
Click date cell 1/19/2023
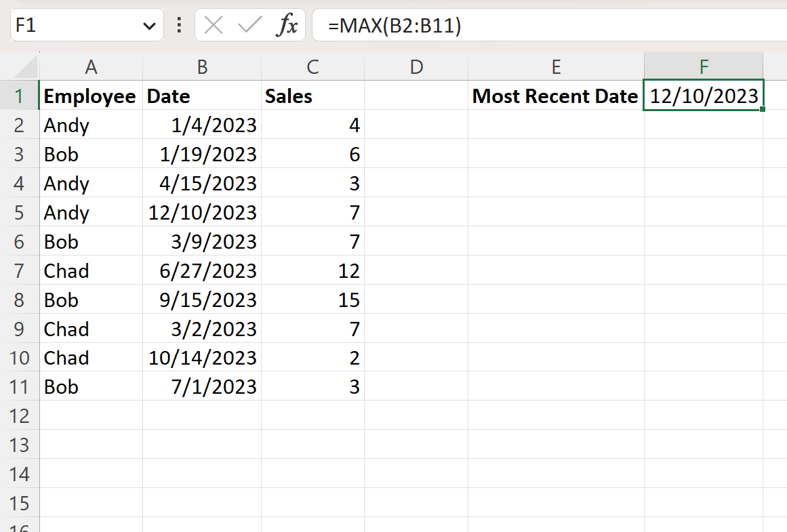pyautogui.click(x=202, y=154)
